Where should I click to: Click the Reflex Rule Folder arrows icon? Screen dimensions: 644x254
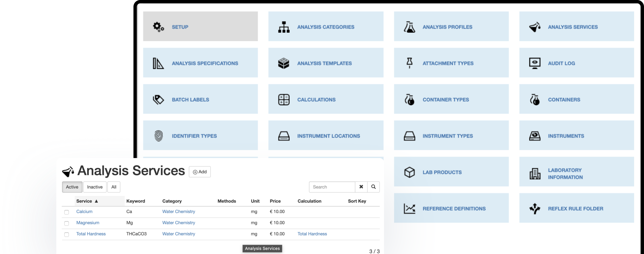click(x=535, y=208)
